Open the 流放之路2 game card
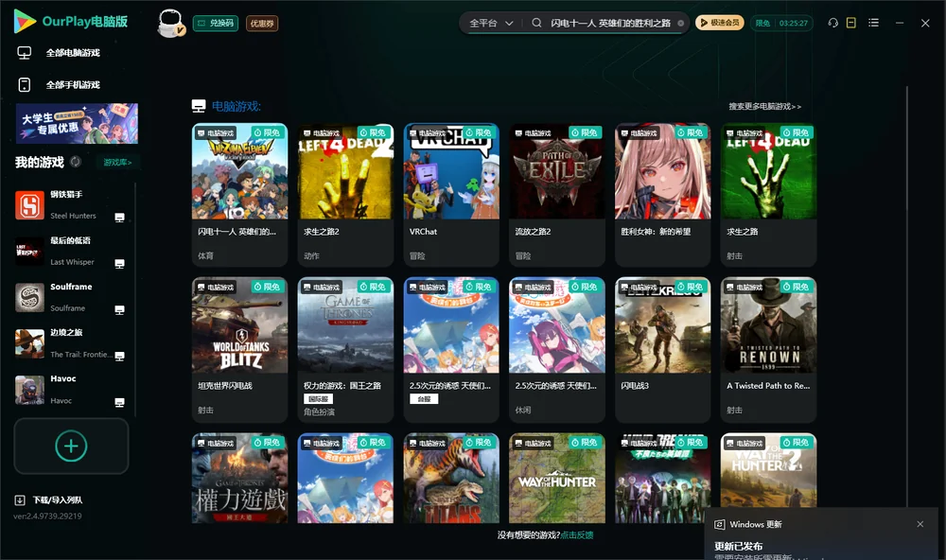 pos(557,195)
